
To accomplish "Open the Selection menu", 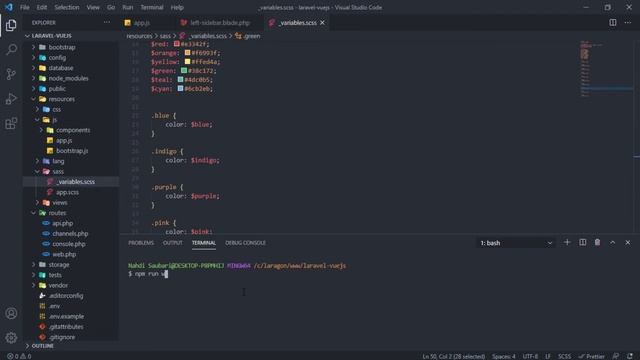I will (67, 7).
